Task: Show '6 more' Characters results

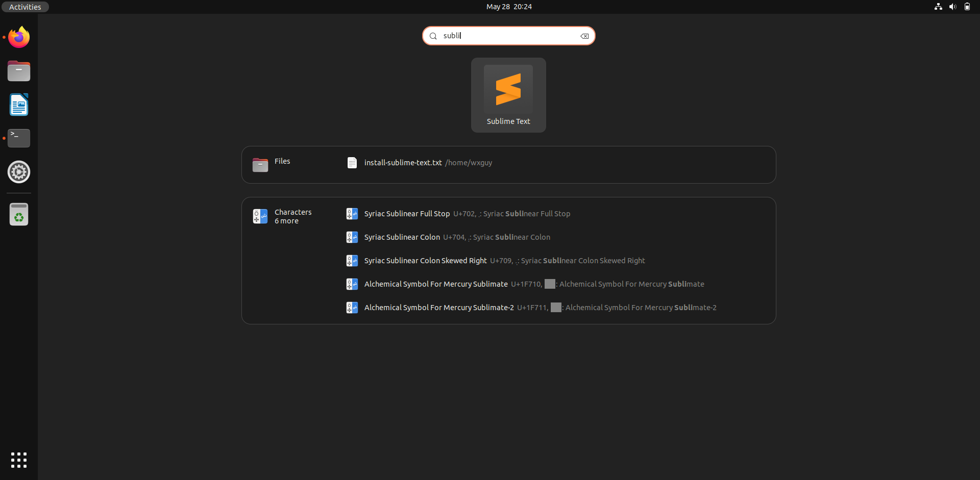Action: coord(286,221)
